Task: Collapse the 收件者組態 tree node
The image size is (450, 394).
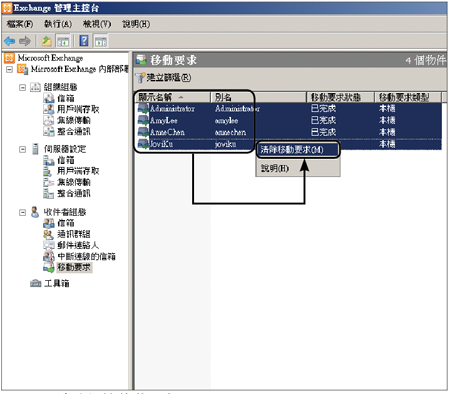Action: pyautogui.click(x=22, y=212)
